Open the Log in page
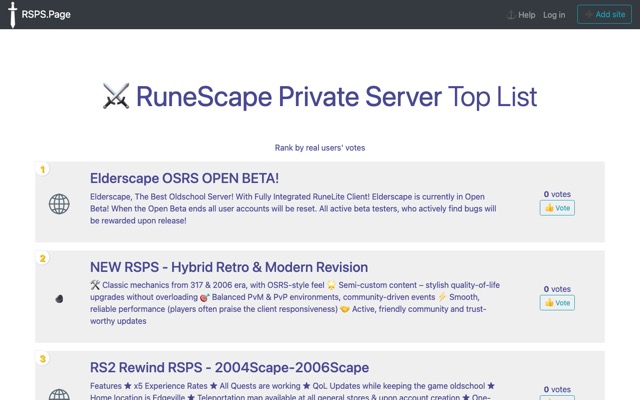The width and height of the screenshot is (640, 400). [x=554, y=15]
